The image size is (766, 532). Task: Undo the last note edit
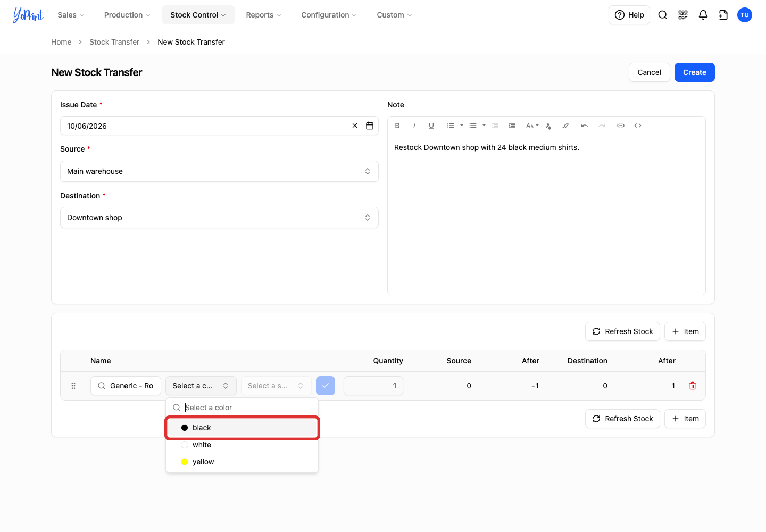[x=585, y=126]
